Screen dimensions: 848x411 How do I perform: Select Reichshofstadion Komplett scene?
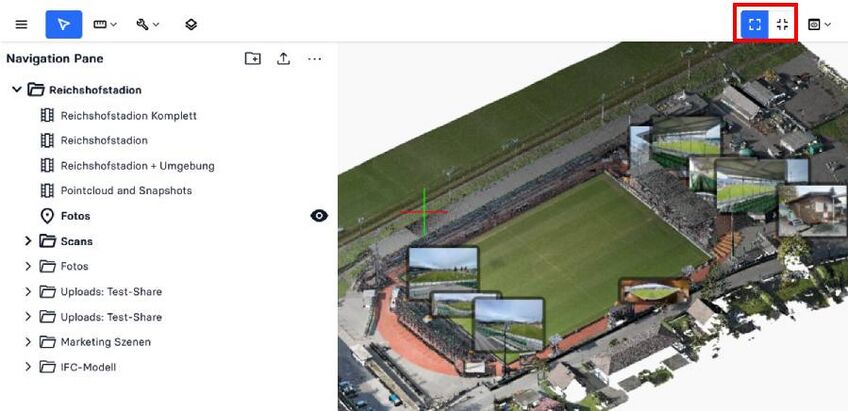click(x=128, y=115)
